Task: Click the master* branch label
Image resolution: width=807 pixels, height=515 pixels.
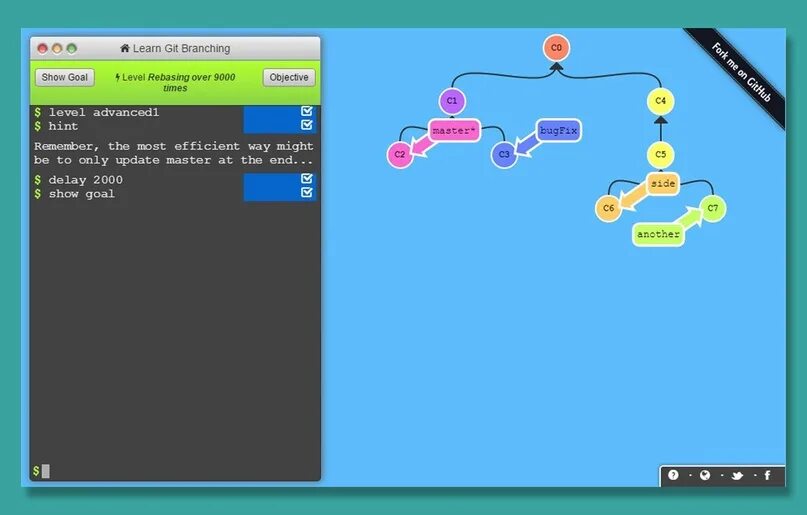Action: [454, 131]
